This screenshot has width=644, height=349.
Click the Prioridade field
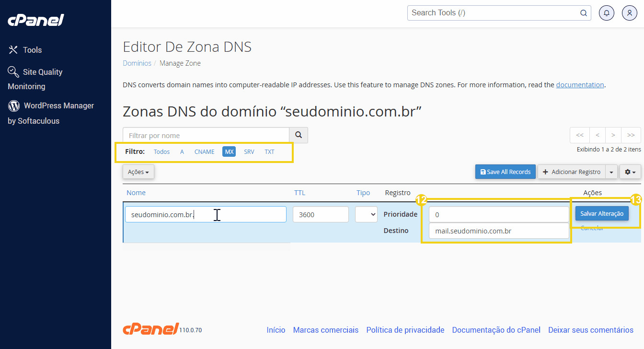pyautogui.click(x=499, y=215)
